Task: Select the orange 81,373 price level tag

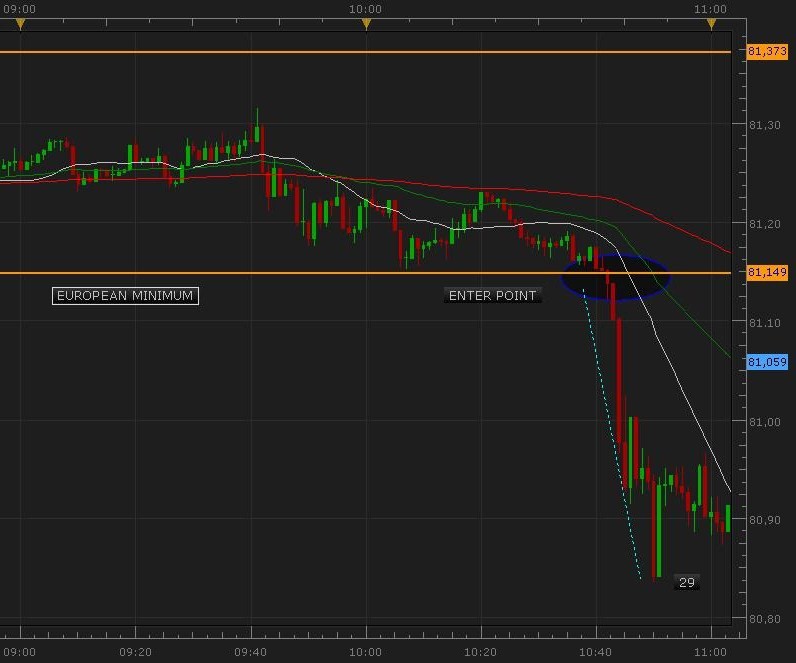Action: click(767, 51)
